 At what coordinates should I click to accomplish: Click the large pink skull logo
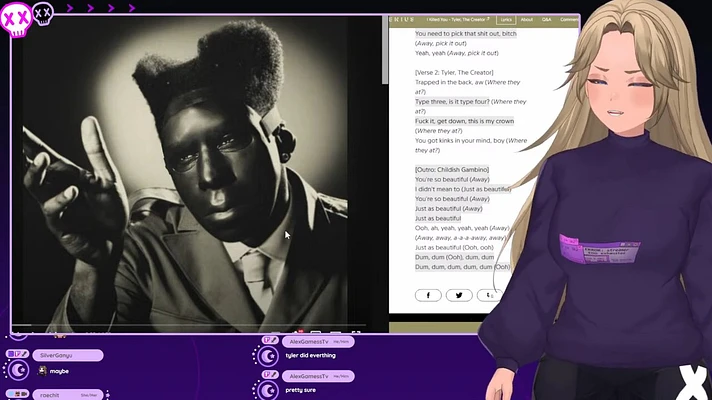[x=15, y=19]
